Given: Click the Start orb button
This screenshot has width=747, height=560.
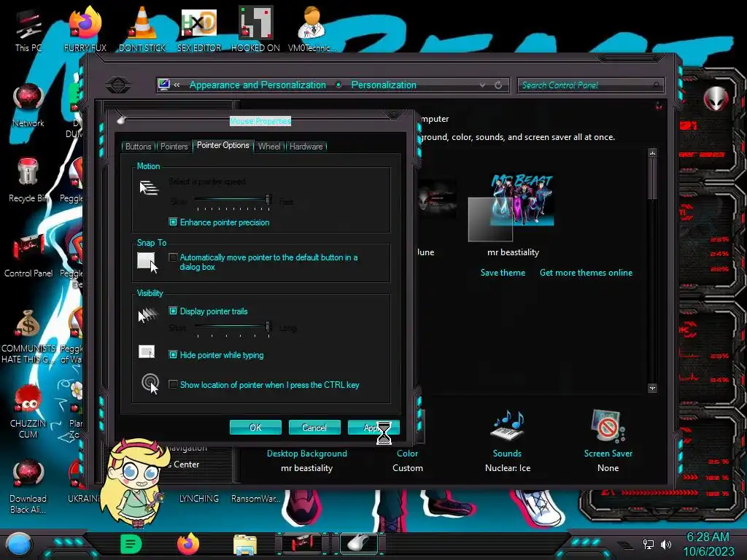Looking at the screenshot, I should [x=19, y=545].
